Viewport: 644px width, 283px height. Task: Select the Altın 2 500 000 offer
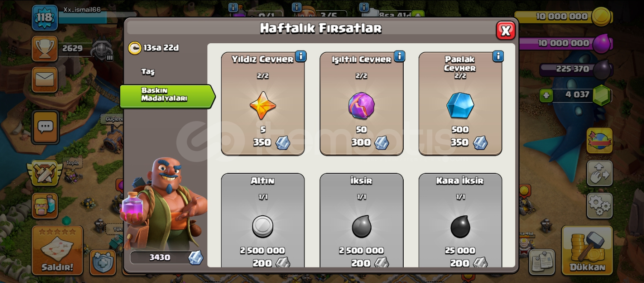click(263, 220)
